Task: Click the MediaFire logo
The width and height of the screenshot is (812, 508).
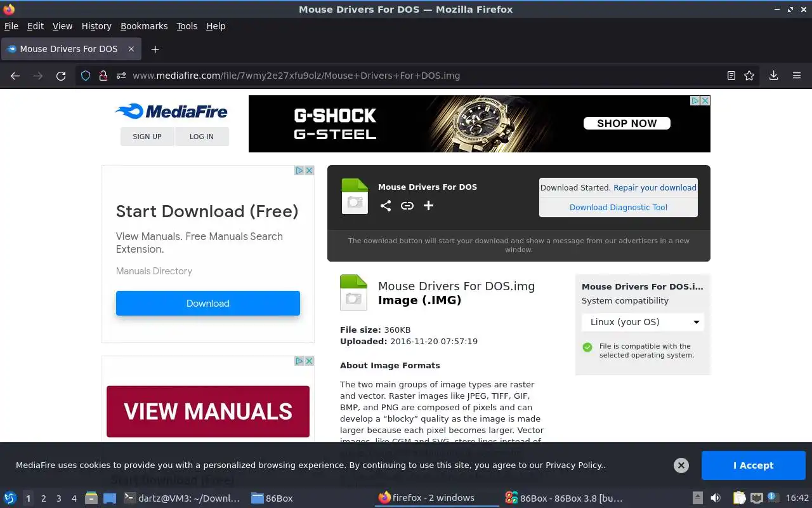Action: click(171, 112)
